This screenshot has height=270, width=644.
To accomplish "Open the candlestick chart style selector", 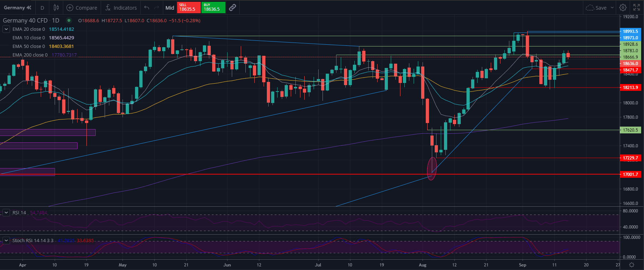I will 56,8.
